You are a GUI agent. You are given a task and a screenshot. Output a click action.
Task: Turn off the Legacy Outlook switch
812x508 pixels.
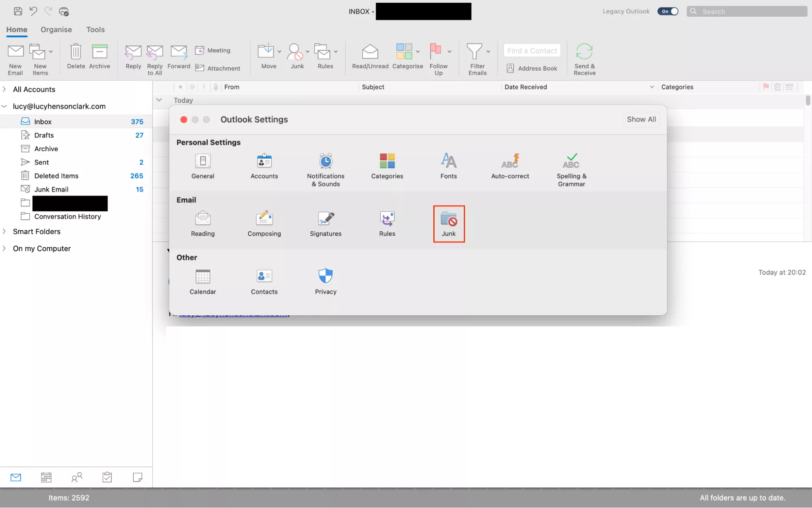coord(668,11)
